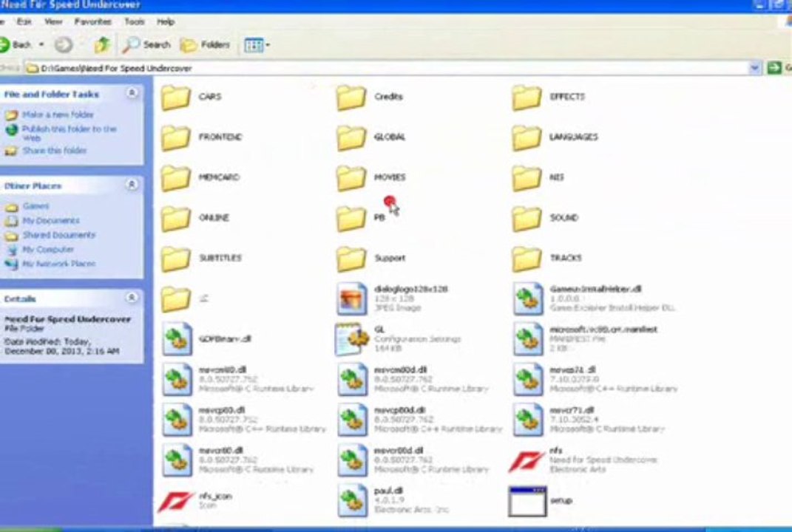Select the msvcm80.dll file
The image size is (792, 532).
pos(238,379)
